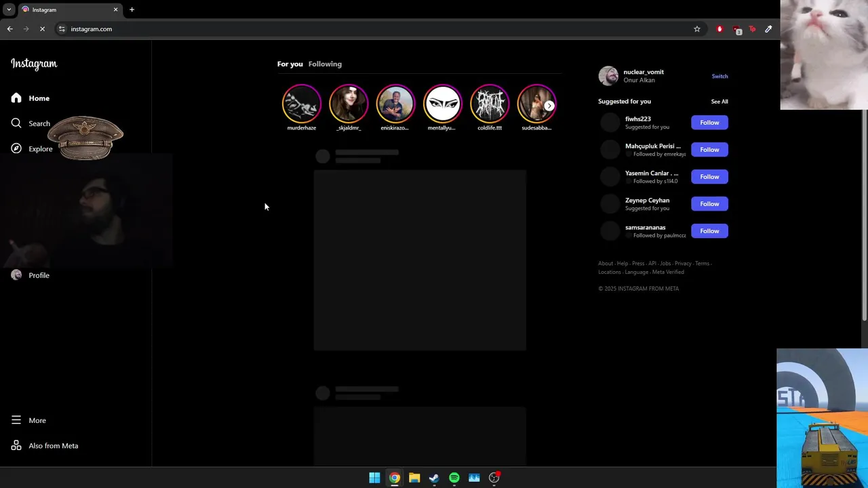Viewport: 868px width, 488px height.
Task: See all suggested accounts
Action: tap(719, 102)
